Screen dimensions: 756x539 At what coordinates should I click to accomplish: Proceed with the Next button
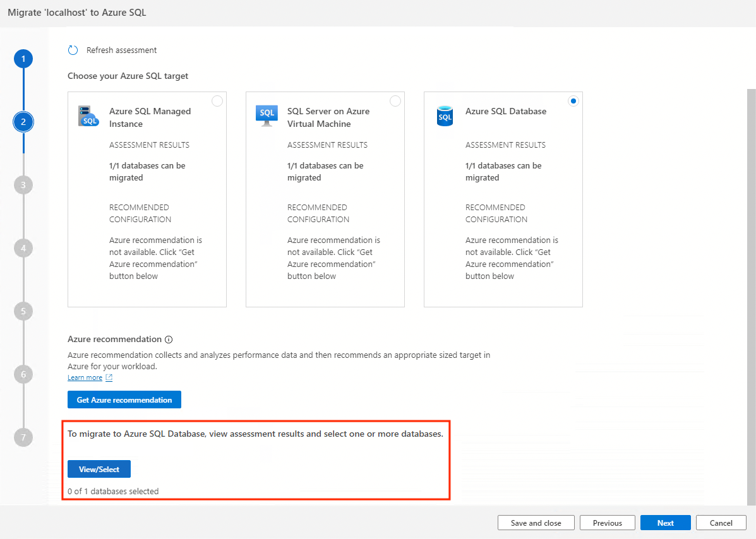[x=665, y=523]
